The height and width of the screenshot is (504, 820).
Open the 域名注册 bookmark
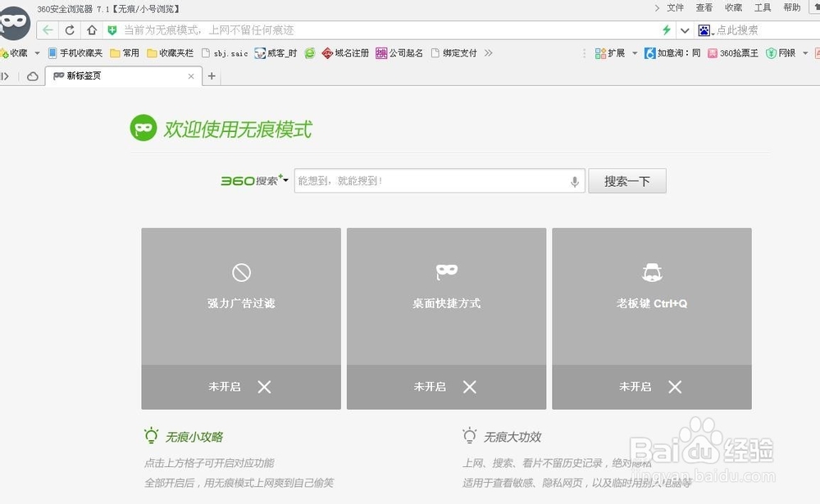[x=345, y=52]
